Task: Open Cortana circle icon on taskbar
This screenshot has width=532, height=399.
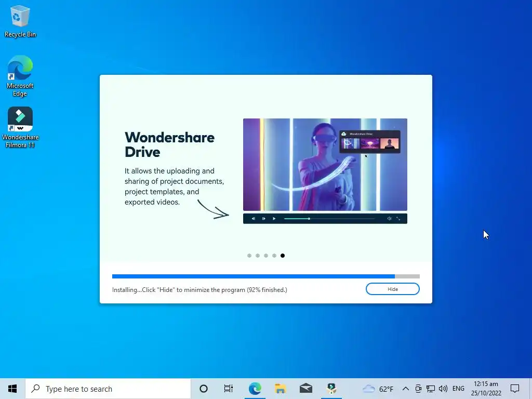Action: (204, 389)
